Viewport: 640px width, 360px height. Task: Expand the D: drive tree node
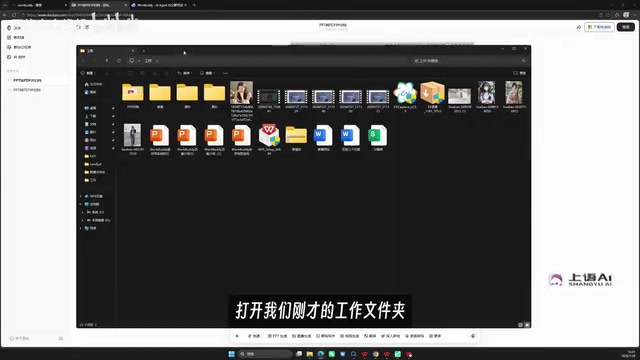click(x=82, y=220)
